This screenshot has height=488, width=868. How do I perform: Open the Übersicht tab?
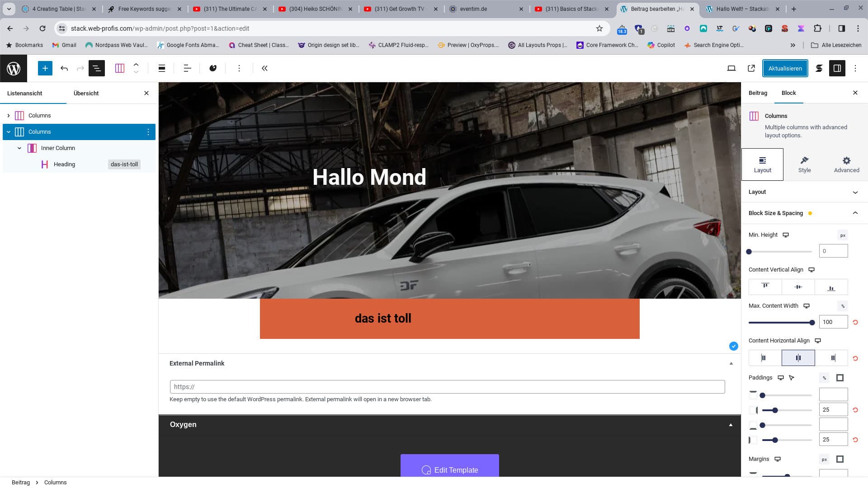(x=86, y=93)
